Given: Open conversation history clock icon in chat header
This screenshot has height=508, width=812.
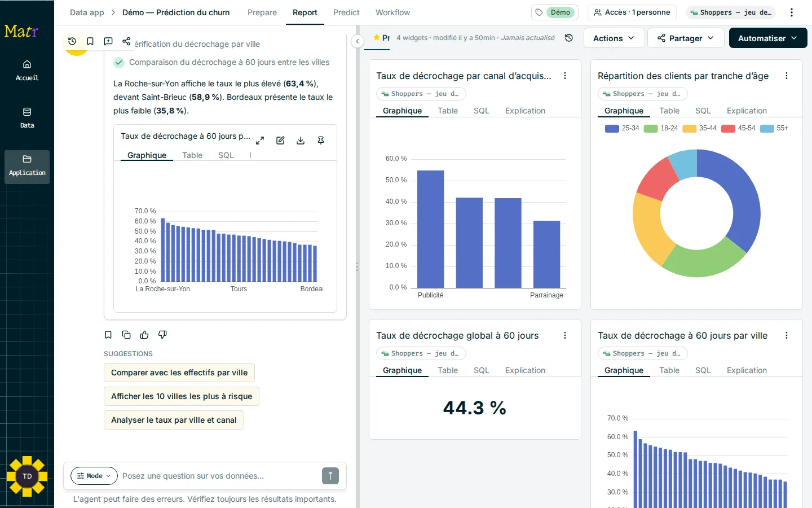Looking at the screenshot, I should (72, 41).
